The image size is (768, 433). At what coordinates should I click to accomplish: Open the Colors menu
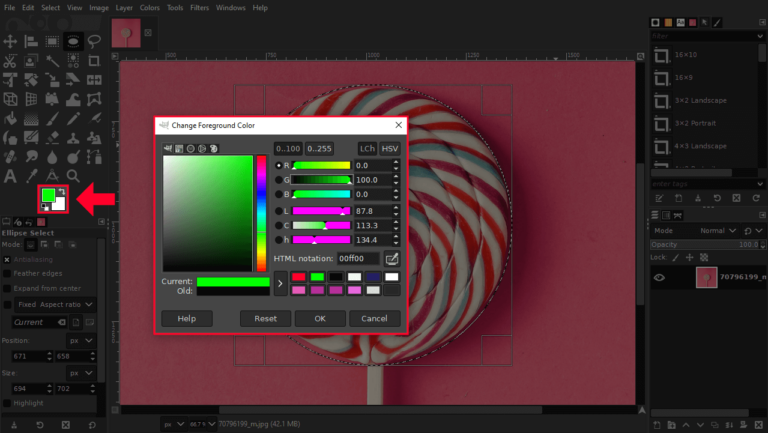pos(149,7)
